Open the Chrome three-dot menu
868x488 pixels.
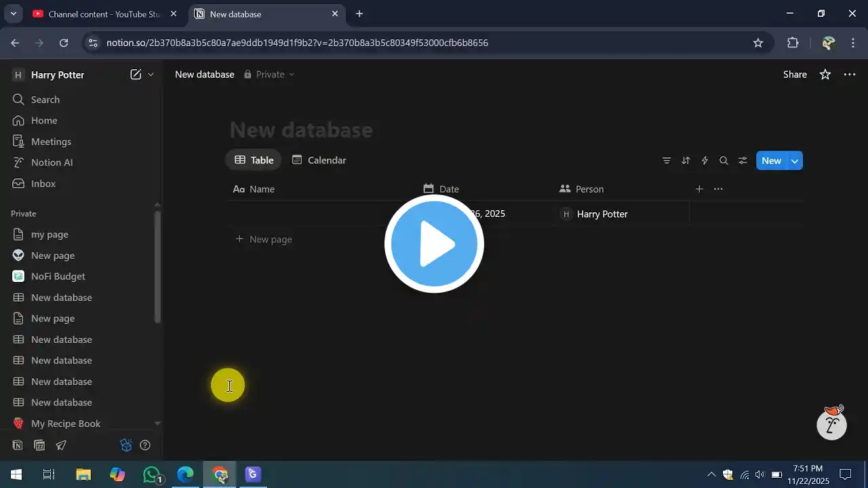tap(853, 43)
